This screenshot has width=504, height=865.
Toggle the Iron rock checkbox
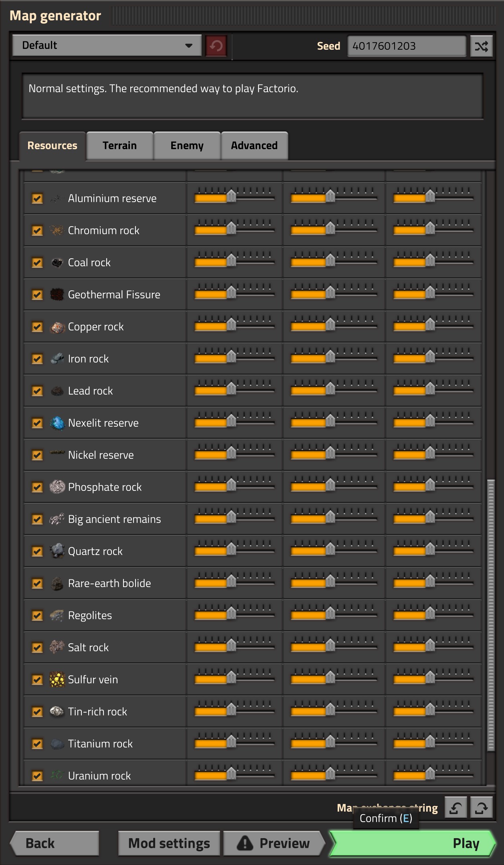click(x=37, y=359)
